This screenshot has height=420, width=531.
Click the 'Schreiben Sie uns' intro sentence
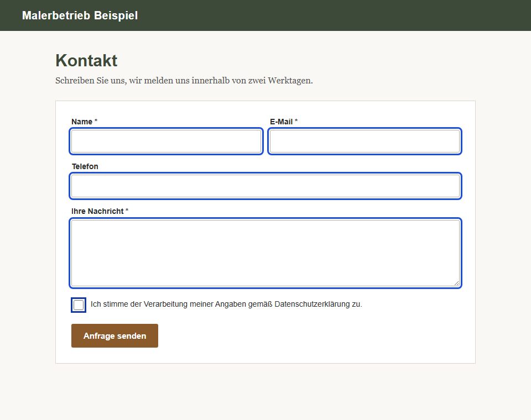tap(184, 81)
